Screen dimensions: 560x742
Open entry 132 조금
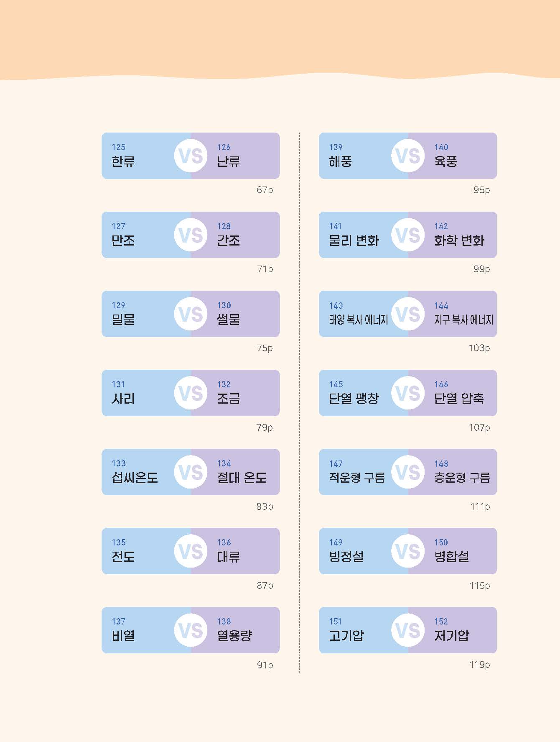(243, 393)
